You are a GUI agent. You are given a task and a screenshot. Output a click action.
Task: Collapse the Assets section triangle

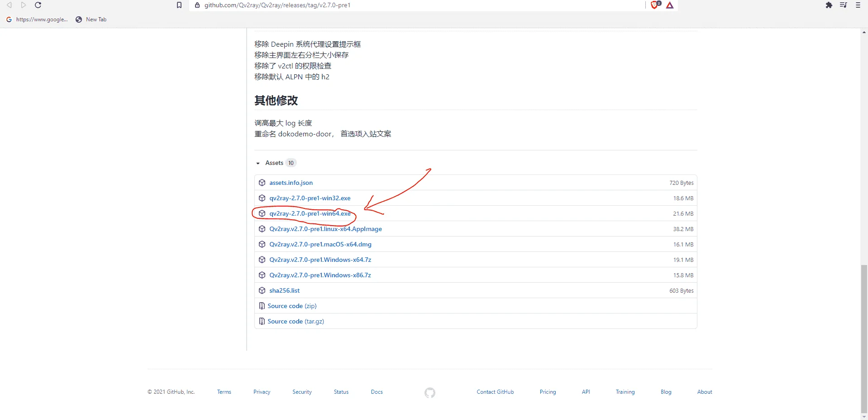(x=258, y=163)
